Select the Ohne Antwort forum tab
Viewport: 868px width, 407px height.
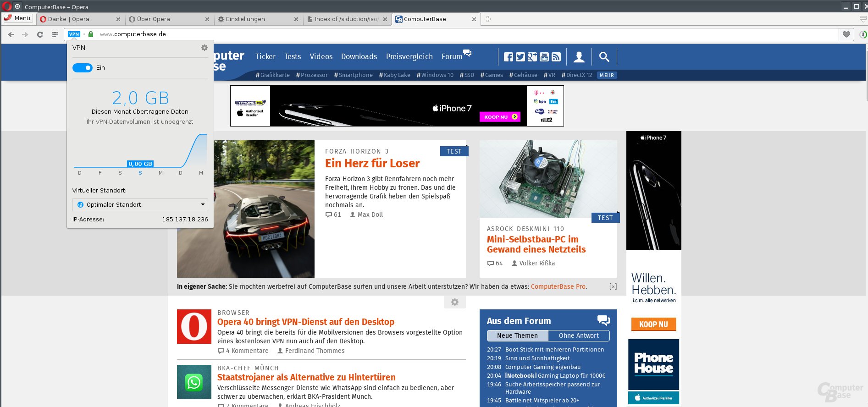(579, 335)
